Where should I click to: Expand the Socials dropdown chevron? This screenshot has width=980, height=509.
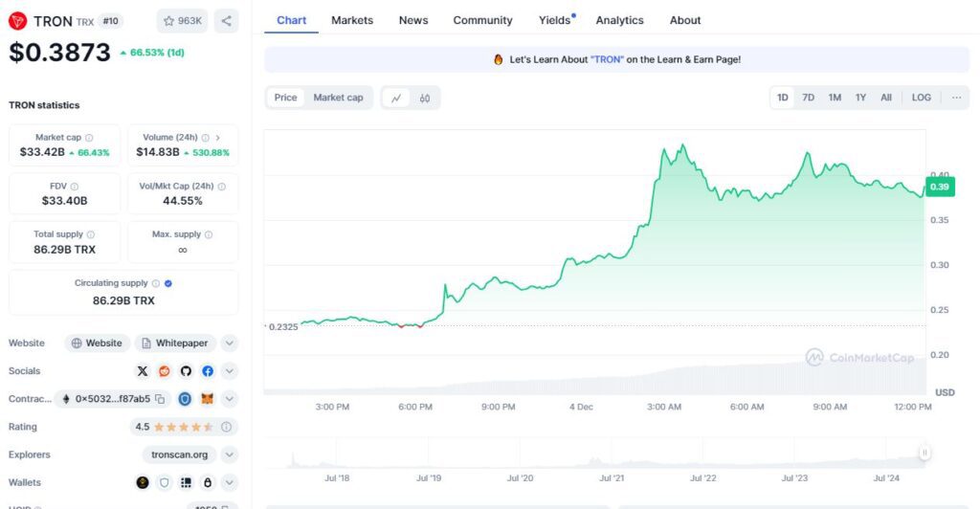pos(230,371)
